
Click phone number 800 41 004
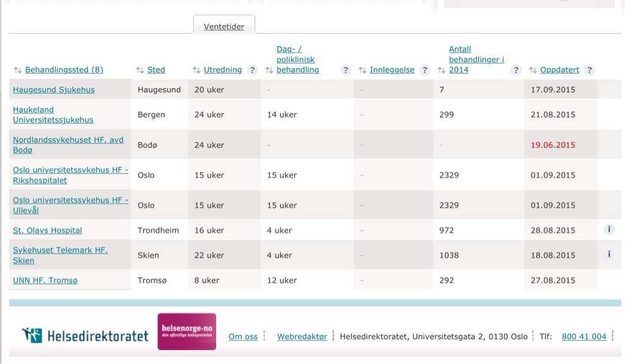583,337
